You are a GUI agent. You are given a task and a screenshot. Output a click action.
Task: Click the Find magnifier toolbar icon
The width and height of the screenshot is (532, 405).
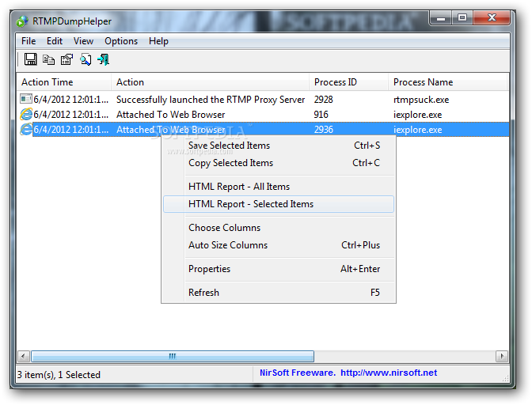[x=85, y=59]
